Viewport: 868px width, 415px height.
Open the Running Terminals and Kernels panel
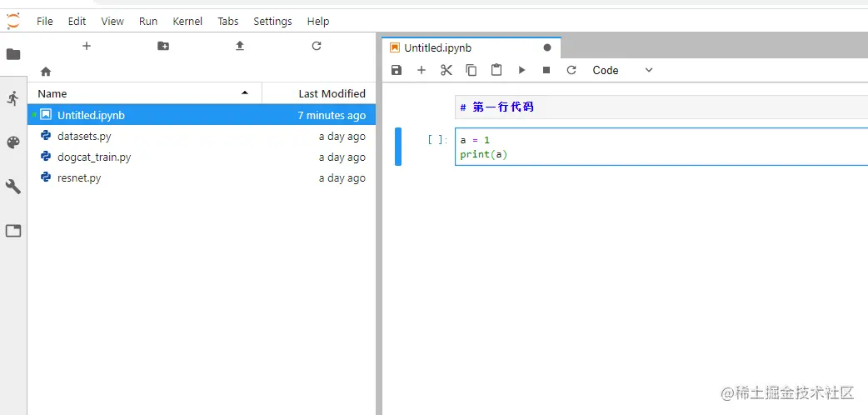[13, 98]
